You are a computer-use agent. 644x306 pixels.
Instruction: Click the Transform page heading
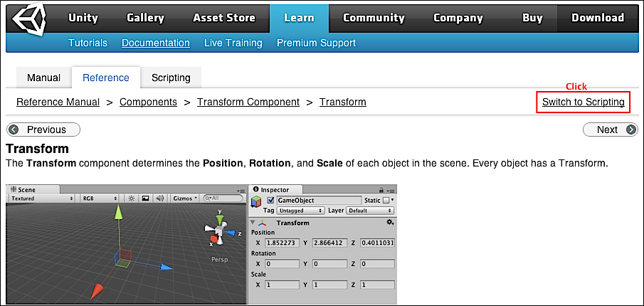(38, 148)
